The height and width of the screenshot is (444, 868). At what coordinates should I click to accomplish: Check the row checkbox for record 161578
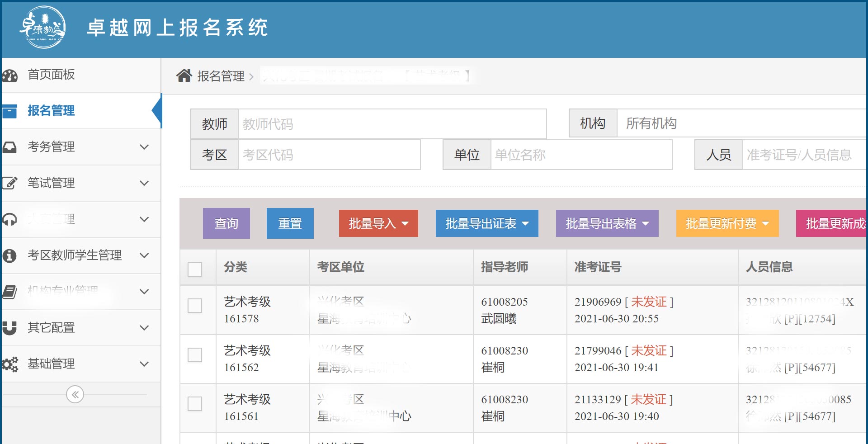pyautogui.click(x=195, y=306)
